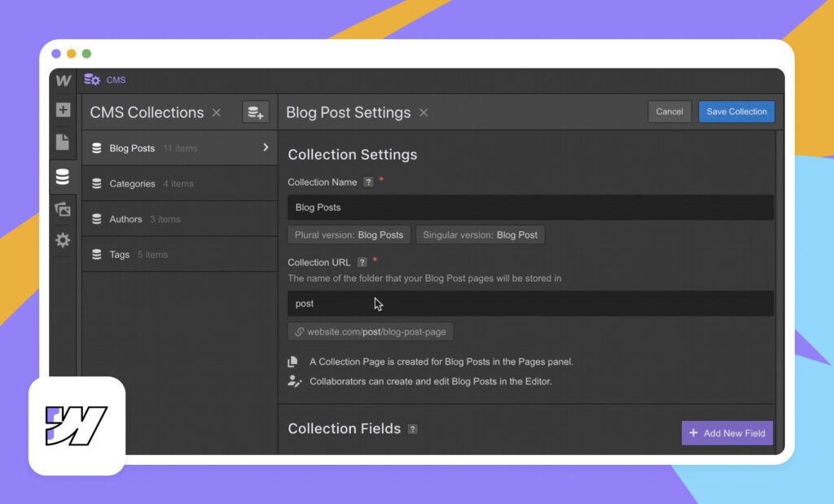Click the '11 items' count text
The image size is (834, 504).
coord(180,148)
